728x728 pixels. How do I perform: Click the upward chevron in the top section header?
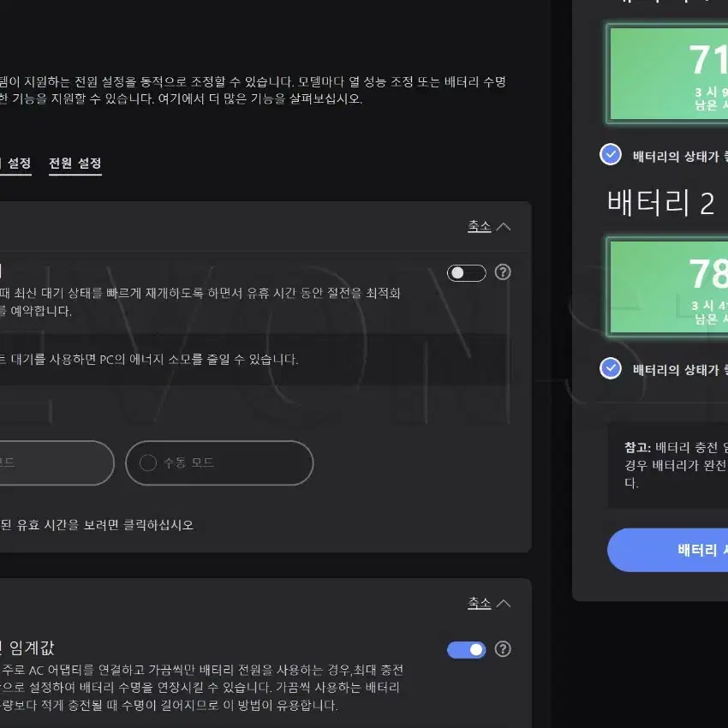[x=504, y=226]
